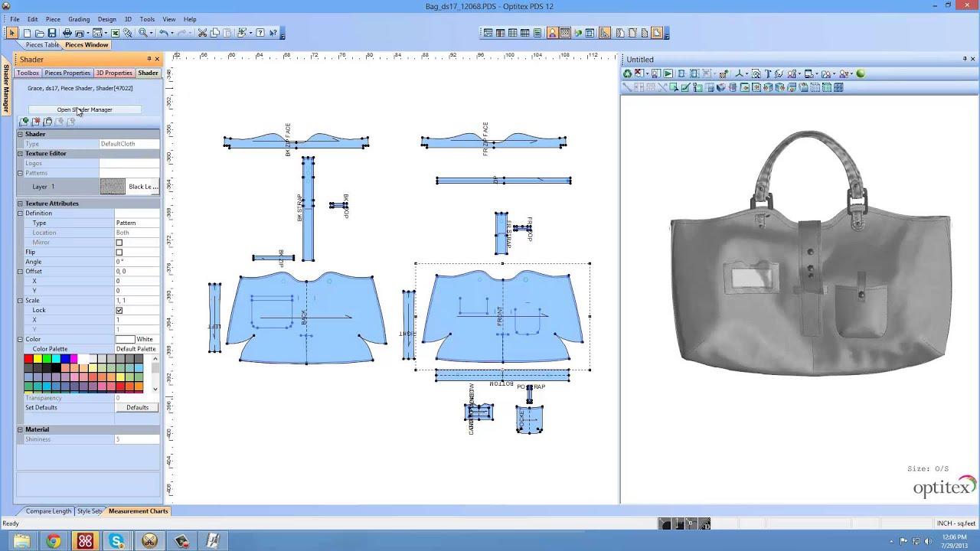Click the Cut scissors icon
The width and height of the screenshot is (980, 551).
[x=202, y=33]
